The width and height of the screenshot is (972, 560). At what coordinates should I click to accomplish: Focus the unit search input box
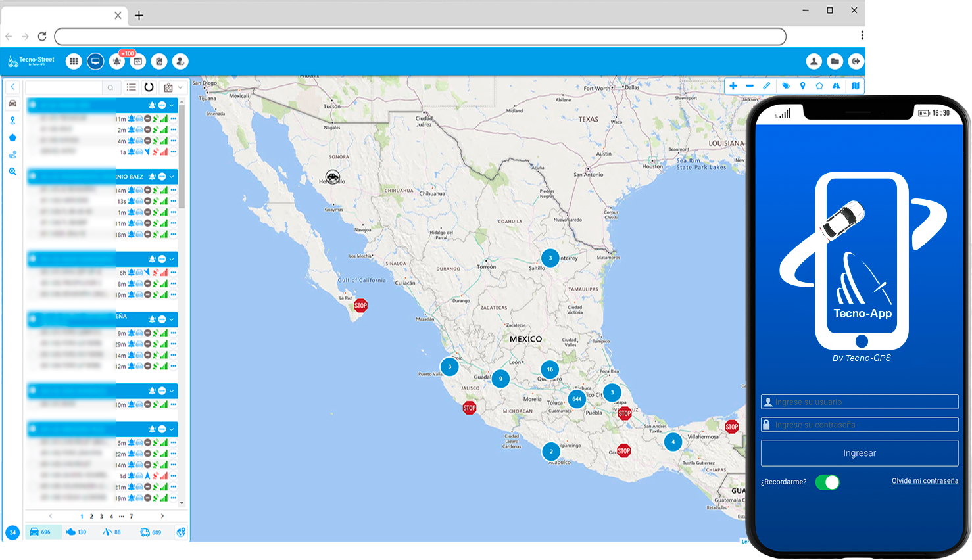tap(64, 87)
